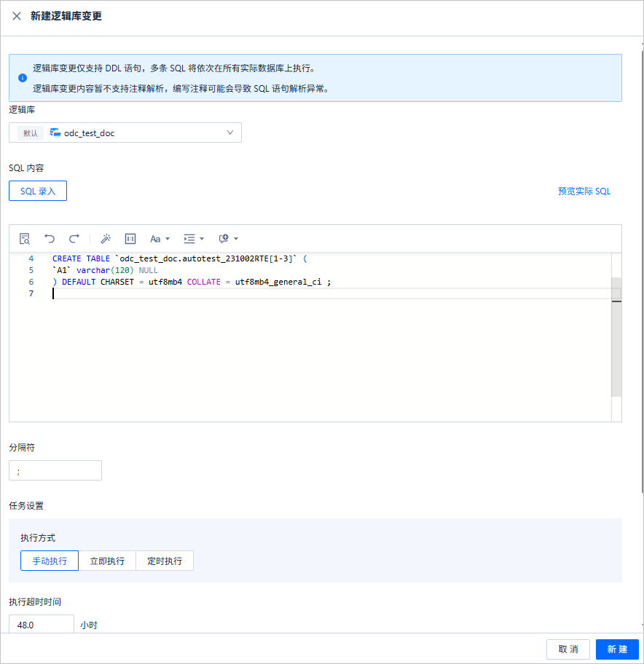Click the logical database icon beside odc_test_doc
644x664 pixels.
coord(55,133)
